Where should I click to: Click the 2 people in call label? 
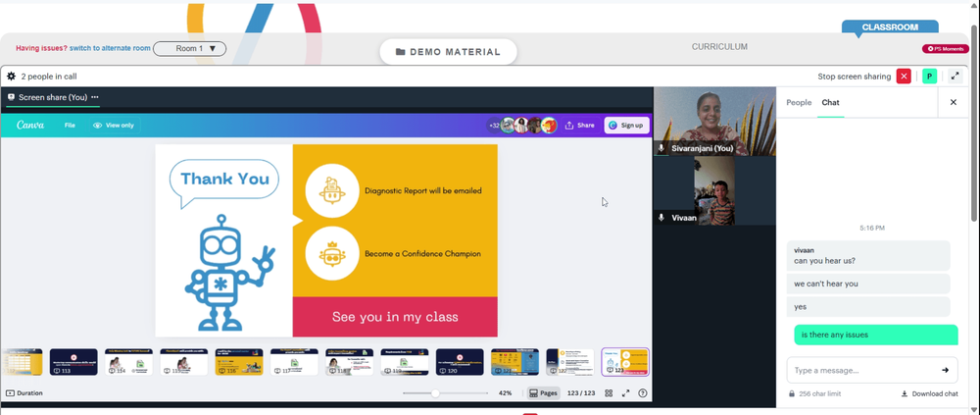[49, 77]
